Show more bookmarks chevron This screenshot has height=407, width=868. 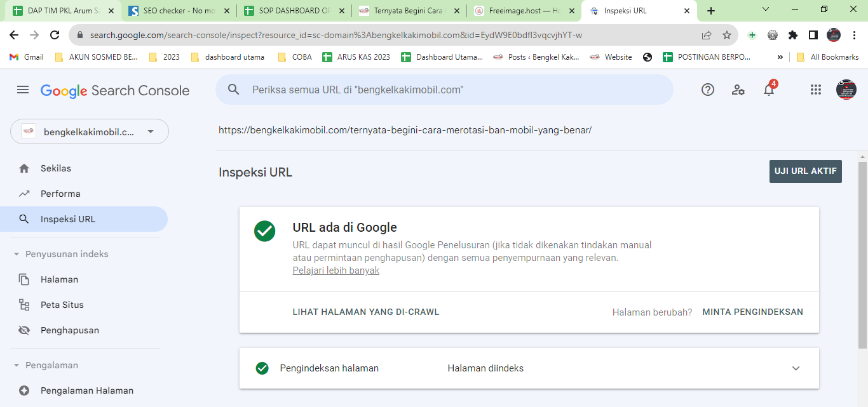point(780,57)
